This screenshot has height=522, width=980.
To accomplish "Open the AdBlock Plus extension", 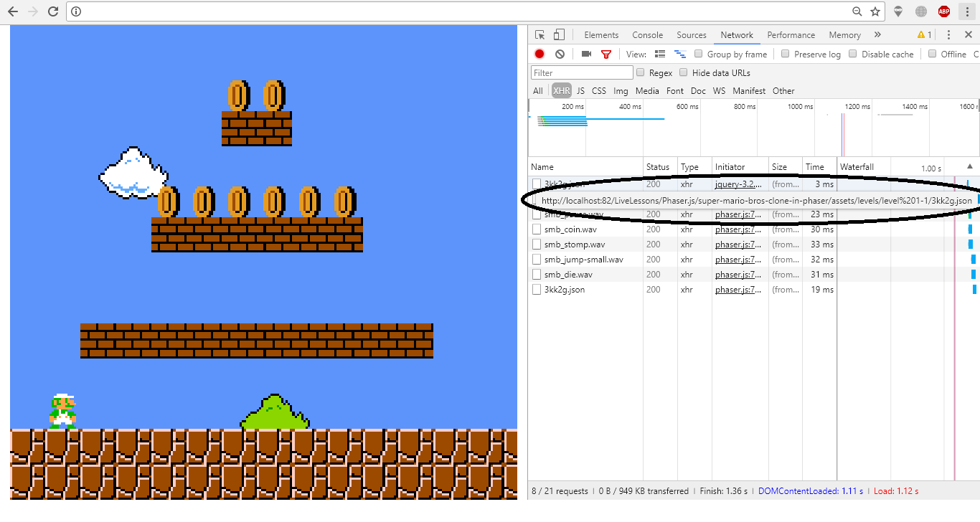I will (x=944, y=11).
